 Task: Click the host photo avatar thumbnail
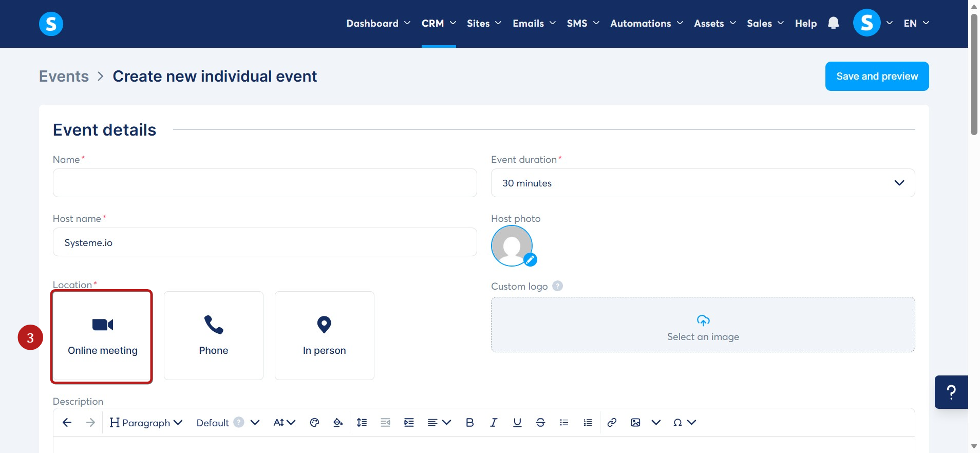(512, 246)
